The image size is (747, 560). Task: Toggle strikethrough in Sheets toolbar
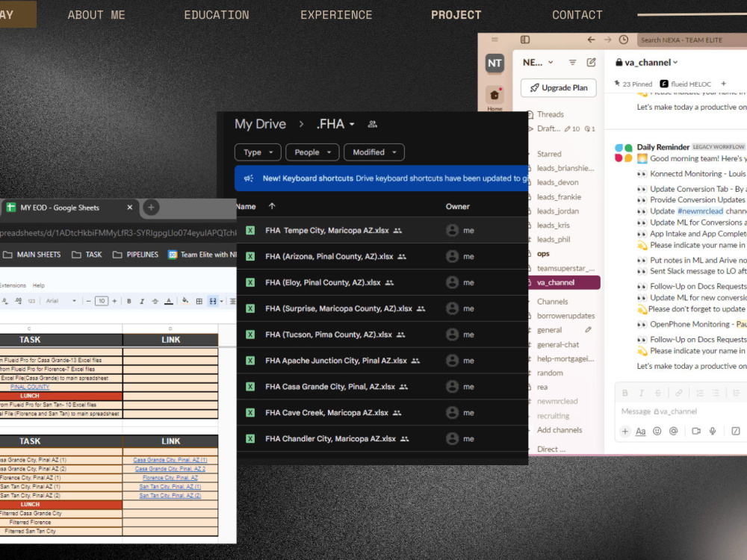[155, 301]
